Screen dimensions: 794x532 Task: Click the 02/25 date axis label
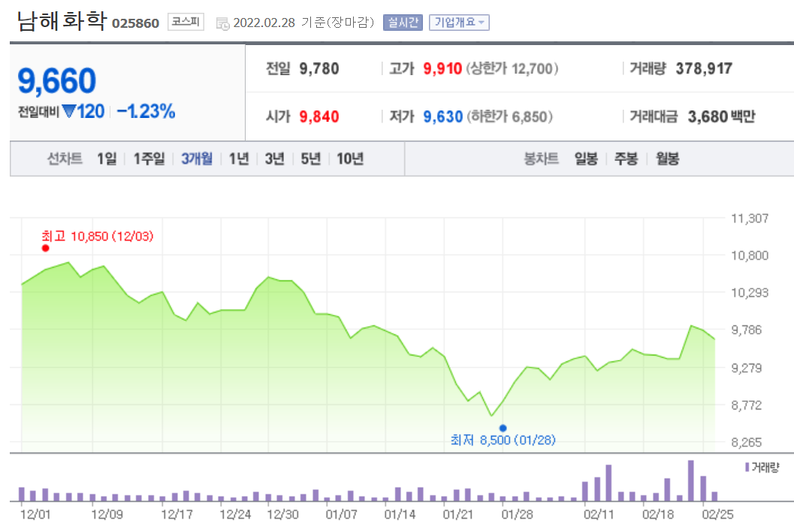[717, 515]
